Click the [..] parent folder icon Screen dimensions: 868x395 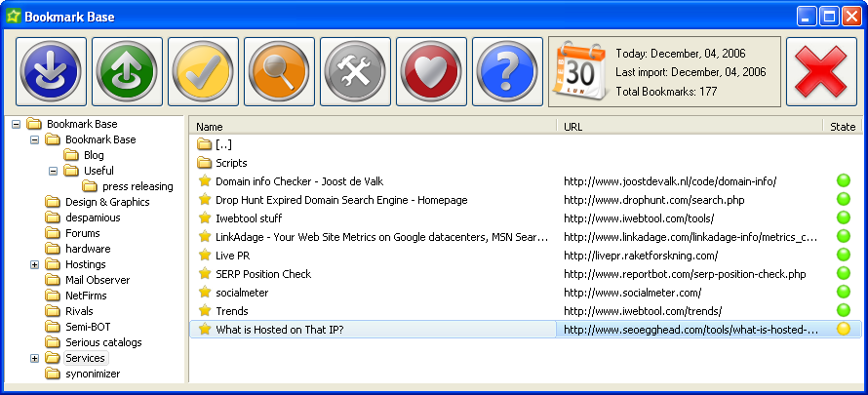205,144
